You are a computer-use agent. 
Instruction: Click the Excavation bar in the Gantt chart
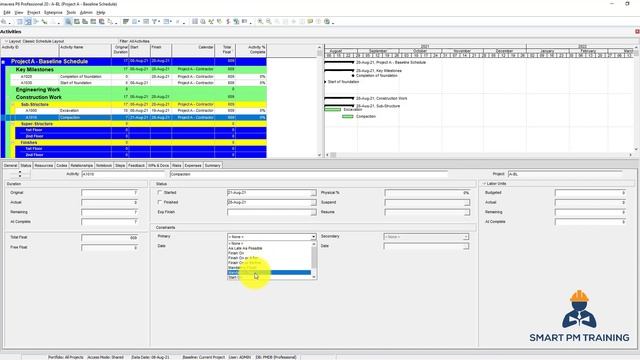click(333, 109)
